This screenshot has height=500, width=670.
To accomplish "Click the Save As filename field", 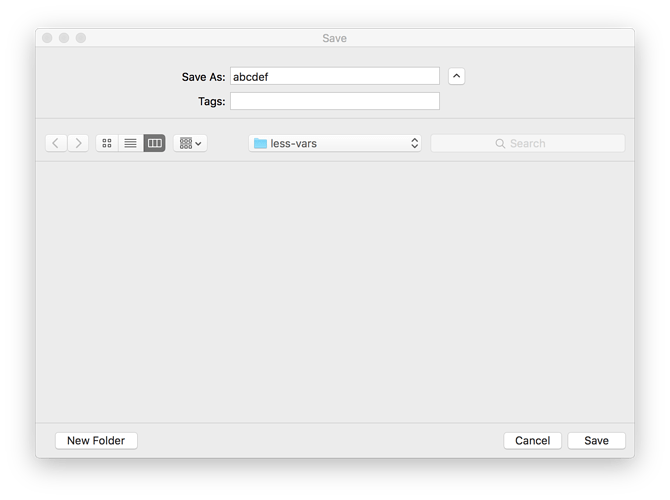I will [334, 76].
